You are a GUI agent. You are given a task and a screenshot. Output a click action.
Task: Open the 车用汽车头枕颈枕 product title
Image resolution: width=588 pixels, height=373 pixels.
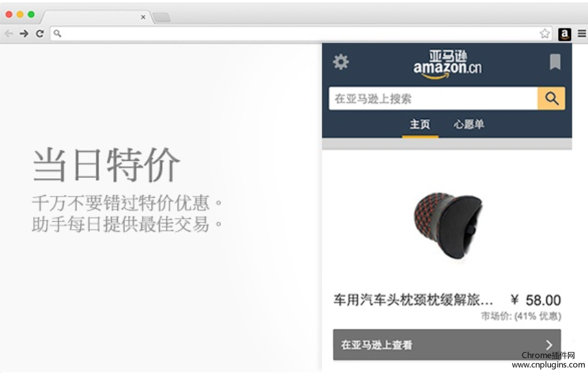coord(413,300)
